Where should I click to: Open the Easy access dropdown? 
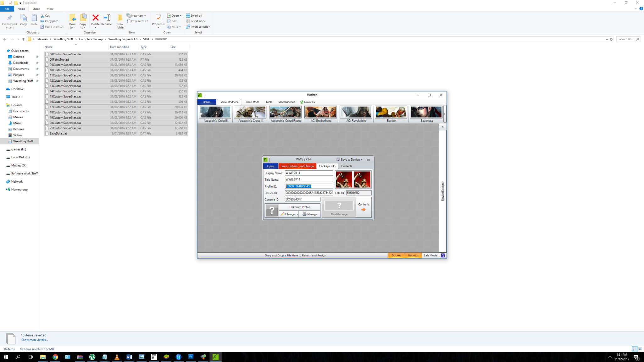[137, 21]
